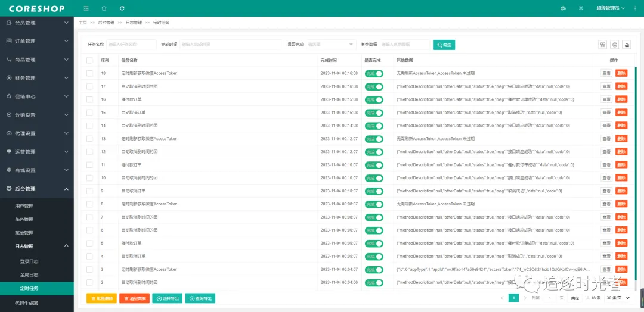Go to next page arrow in pagination

[x=525, y=298]
